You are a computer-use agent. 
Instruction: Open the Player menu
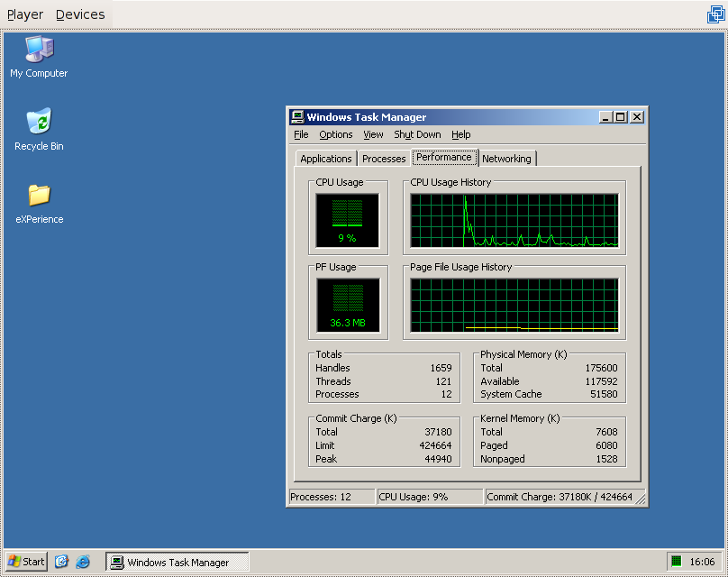25,14
